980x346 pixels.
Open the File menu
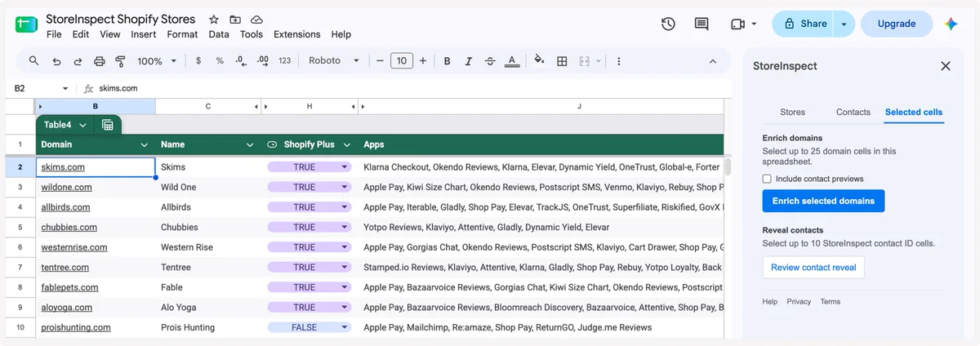coord(54,34)
